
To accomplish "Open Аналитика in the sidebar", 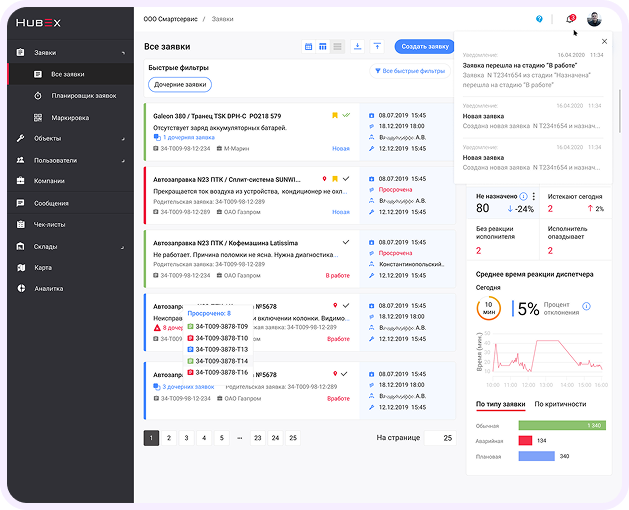I will click(49, 288).
